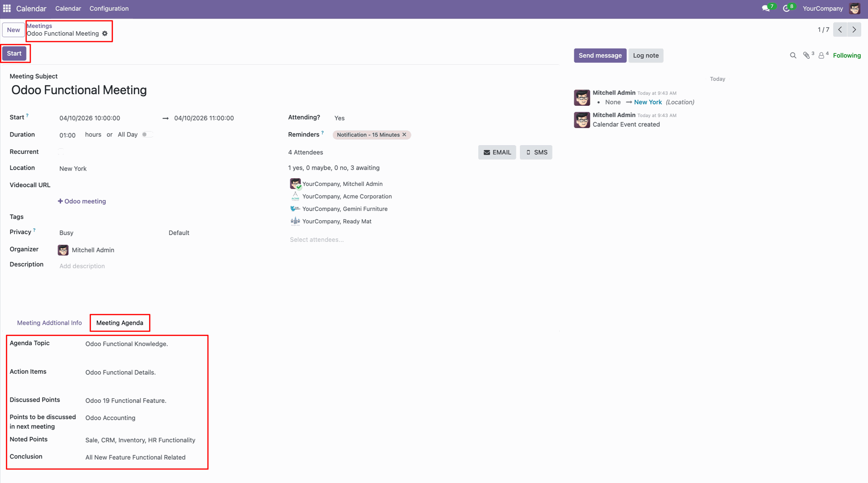Go back to the Meetings breadcrumb

tap(39, 26)
